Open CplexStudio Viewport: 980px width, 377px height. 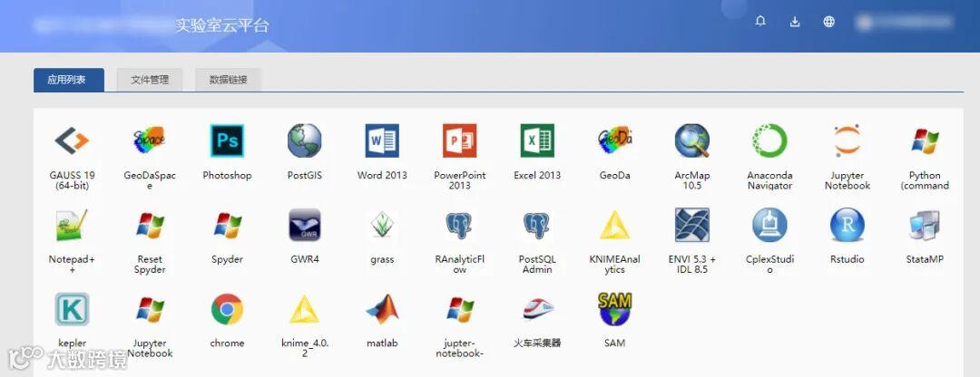click(769, 225)
